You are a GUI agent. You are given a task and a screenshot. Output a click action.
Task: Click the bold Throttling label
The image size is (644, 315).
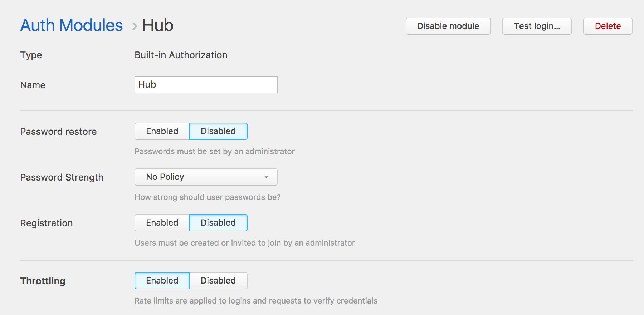pyautogui.click(x=43, y=281)
